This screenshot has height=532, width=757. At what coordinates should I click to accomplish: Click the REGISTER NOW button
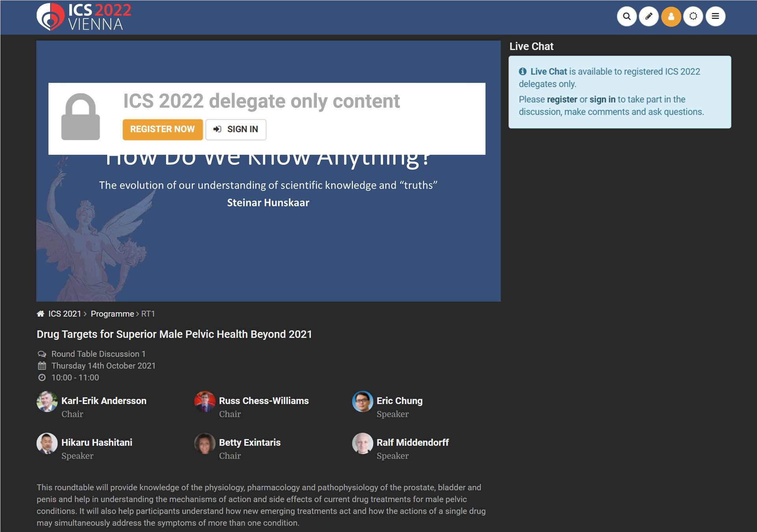click(x=162, y=130)
